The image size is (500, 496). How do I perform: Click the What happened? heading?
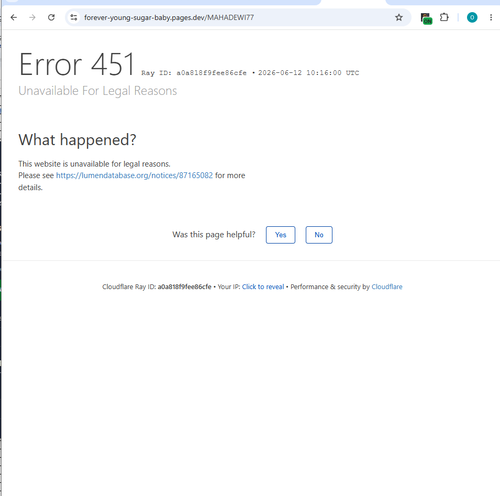click(77, 140)
